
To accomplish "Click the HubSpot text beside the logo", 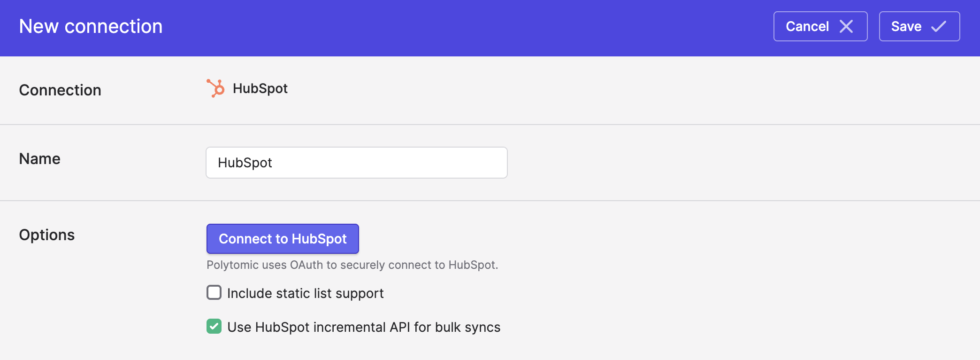I will pyautogui.click(x=260, y=88).
